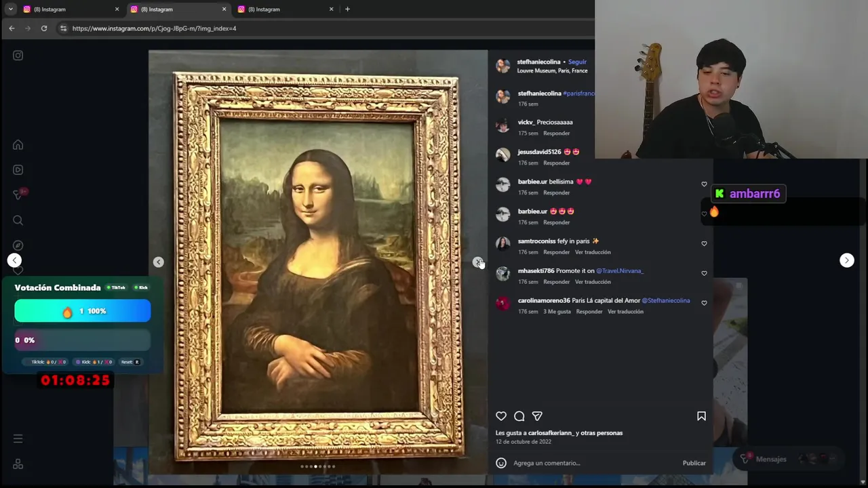
Task: Go to previous post arrow
Action: 14,260
